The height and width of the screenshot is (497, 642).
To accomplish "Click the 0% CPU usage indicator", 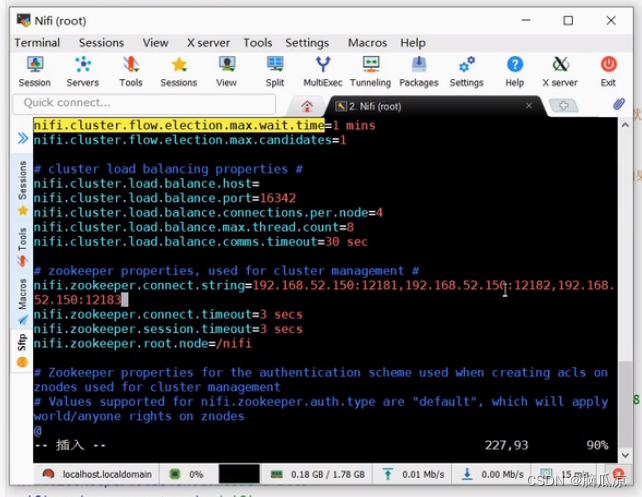I will point(188,474).
